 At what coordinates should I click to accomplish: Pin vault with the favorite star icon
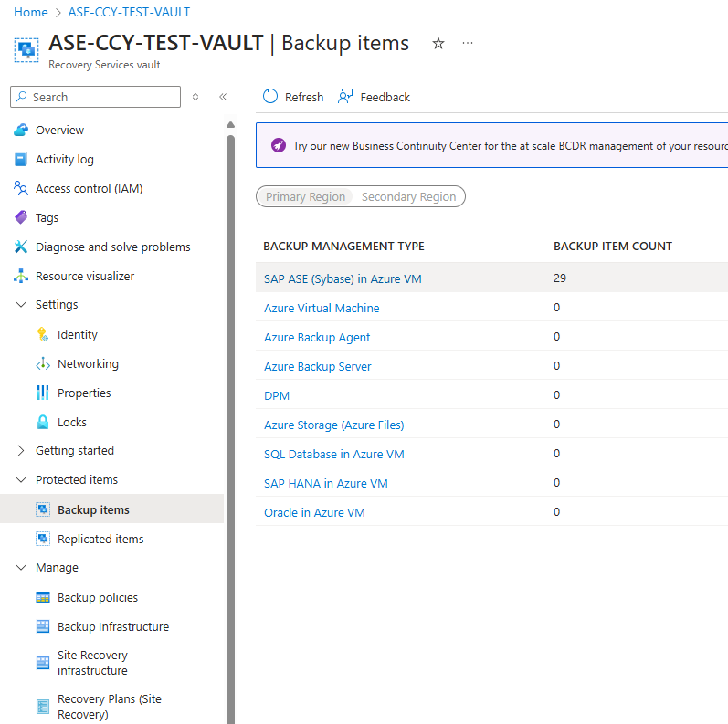click(438, 43)
